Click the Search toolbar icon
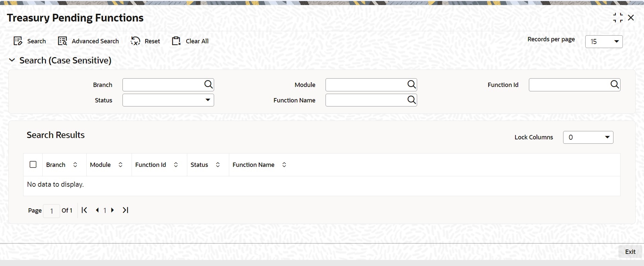This screenshot has width=644, height=266. 18,41
